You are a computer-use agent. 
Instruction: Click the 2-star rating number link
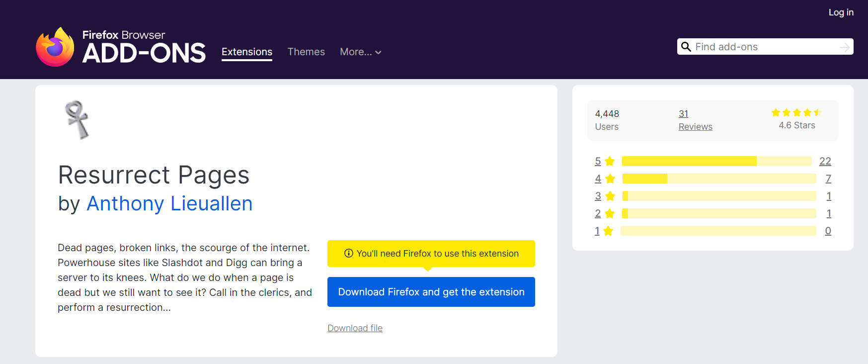(x=598, y=213)
